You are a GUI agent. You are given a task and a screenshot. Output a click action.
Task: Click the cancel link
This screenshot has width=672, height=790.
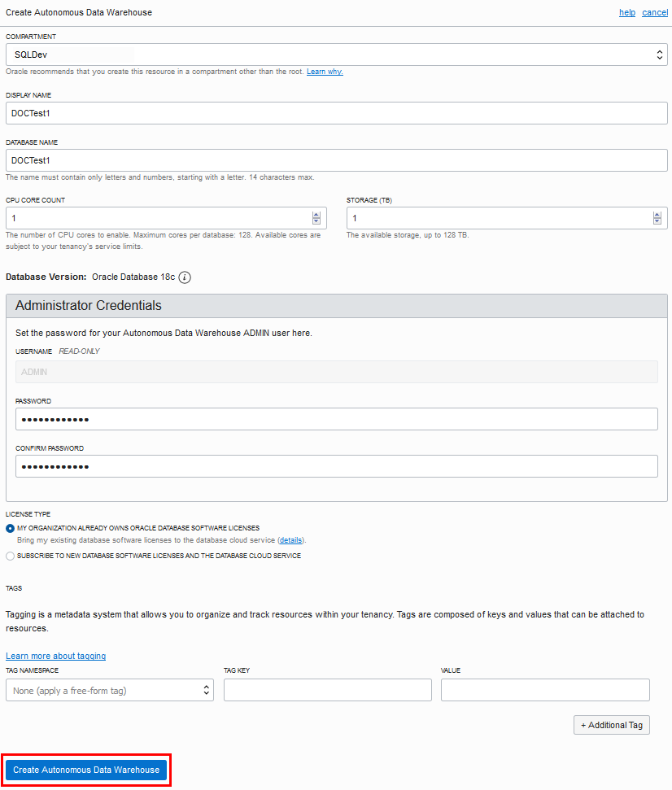pyautogui.click(x=655, y=12)
